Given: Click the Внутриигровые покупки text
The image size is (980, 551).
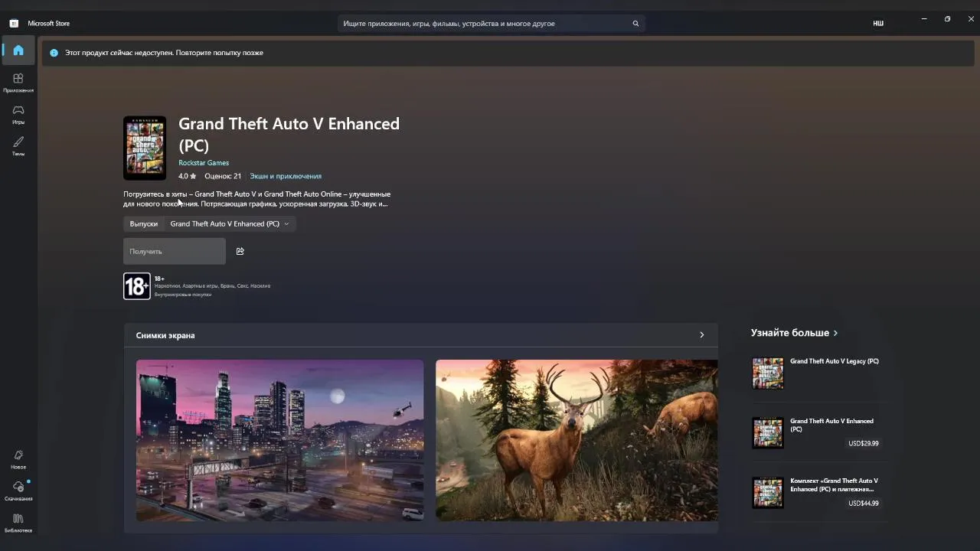Looking at the screenshot, I should click(x=183, y=294).
